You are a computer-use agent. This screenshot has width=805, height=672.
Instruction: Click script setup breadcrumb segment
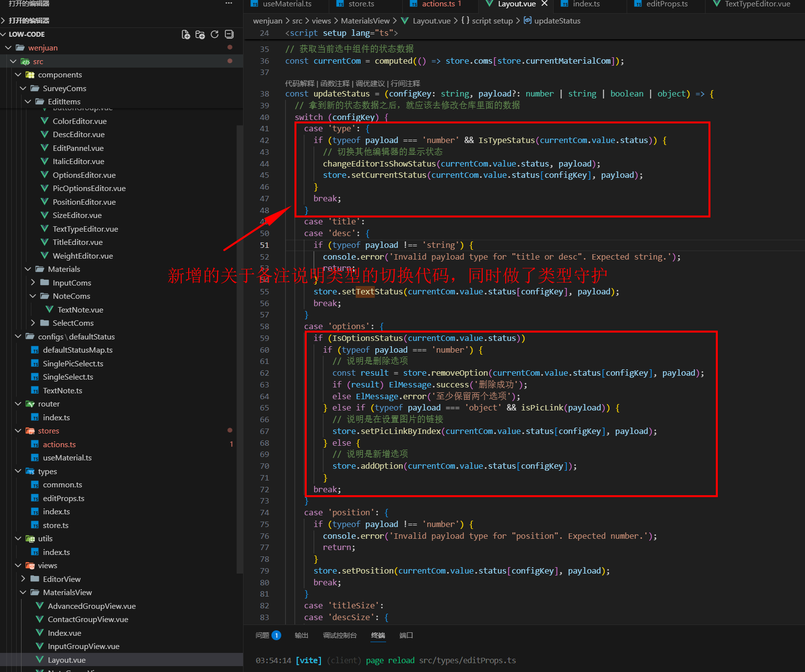pyautogui.click(x=492, y=21)
